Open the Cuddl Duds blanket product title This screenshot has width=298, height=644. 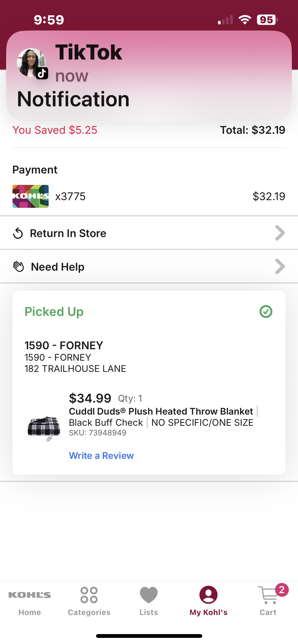(x=161, y=411)
